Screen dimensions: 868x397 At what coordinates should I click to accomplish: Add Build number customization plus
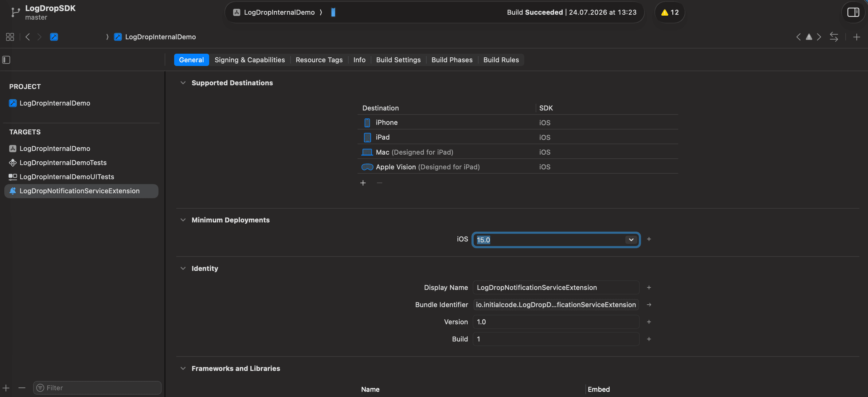(649, 339)
